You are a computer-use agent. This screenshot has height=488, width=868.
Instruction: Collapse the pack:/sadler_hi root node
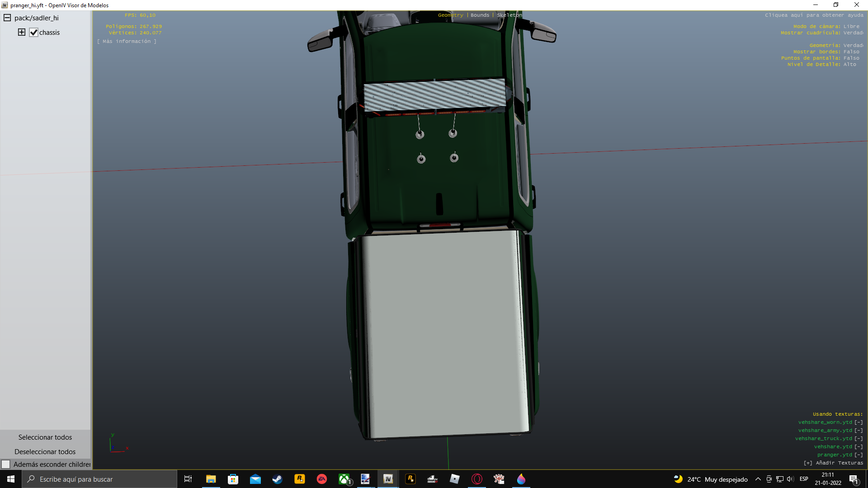point(7,18)
